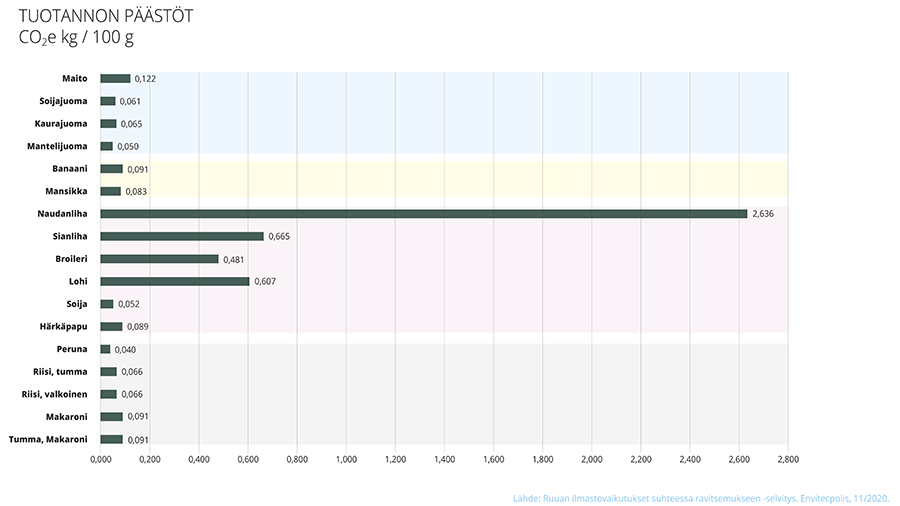Click the Maito bar

click(x=115, y=78)
